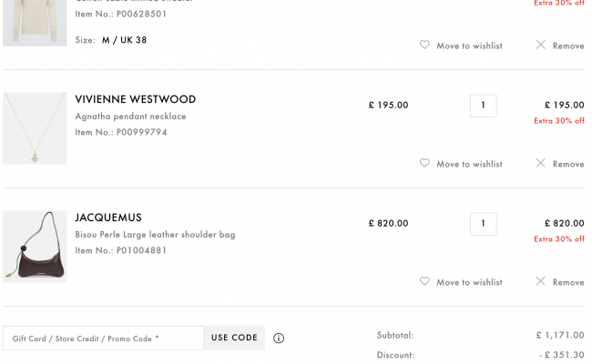The height and width of the screenshot is (364, 592).
Task: Click X icon to remove the sweater
Action: coord(541,45)
